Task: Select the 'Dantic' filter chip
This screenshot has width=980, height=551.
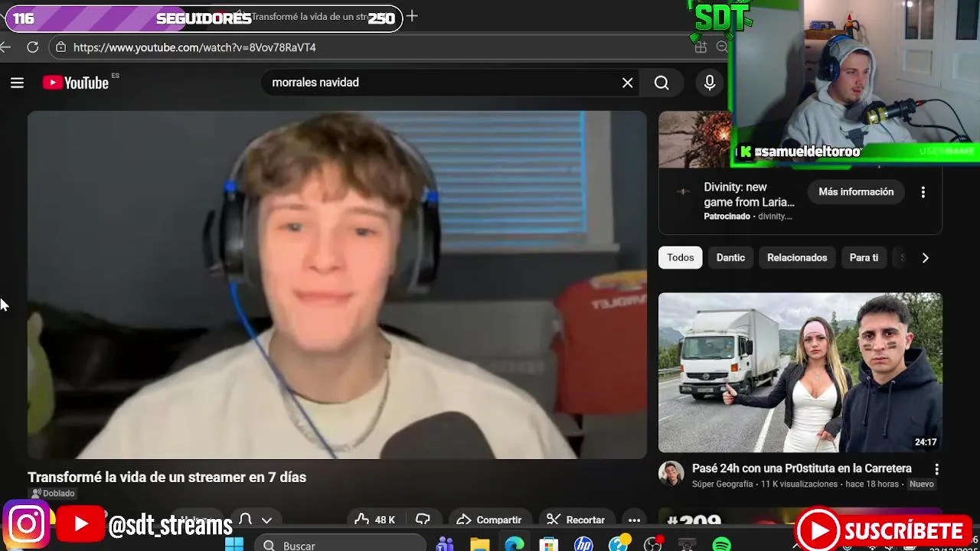Action: pos(730,258)
